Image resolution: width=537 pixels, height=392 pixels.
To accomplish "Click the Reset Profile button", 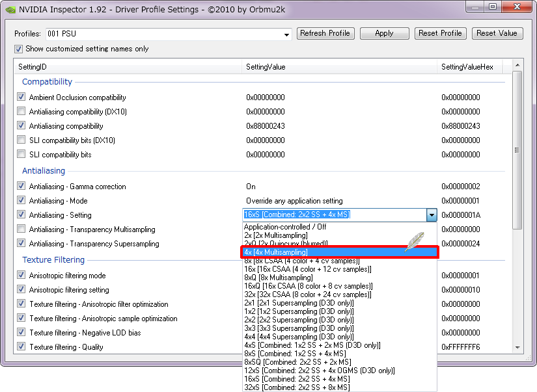I will [x=441, y=34].
